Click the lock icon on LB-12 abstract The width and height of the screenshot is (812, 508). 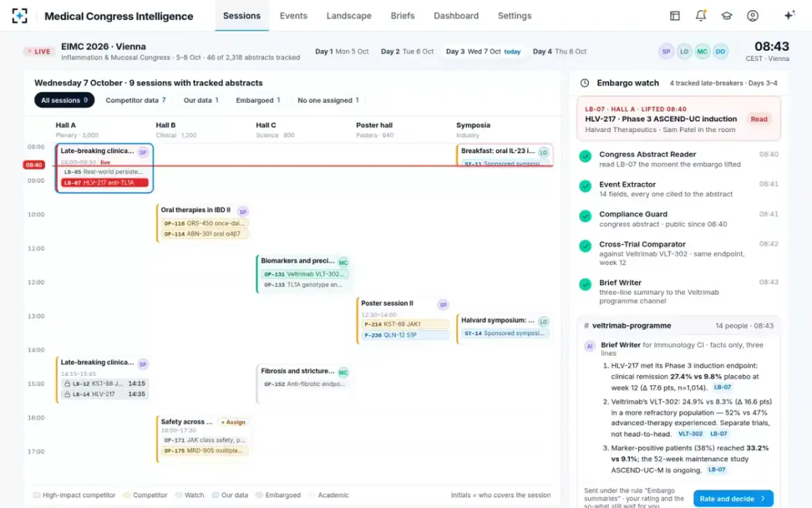[x=67, y=383]
